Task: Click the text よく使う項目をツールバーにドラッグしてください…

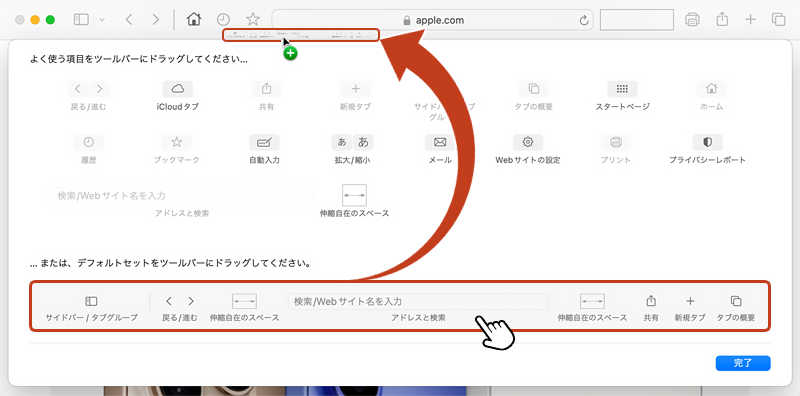Action: coord(139,59)
